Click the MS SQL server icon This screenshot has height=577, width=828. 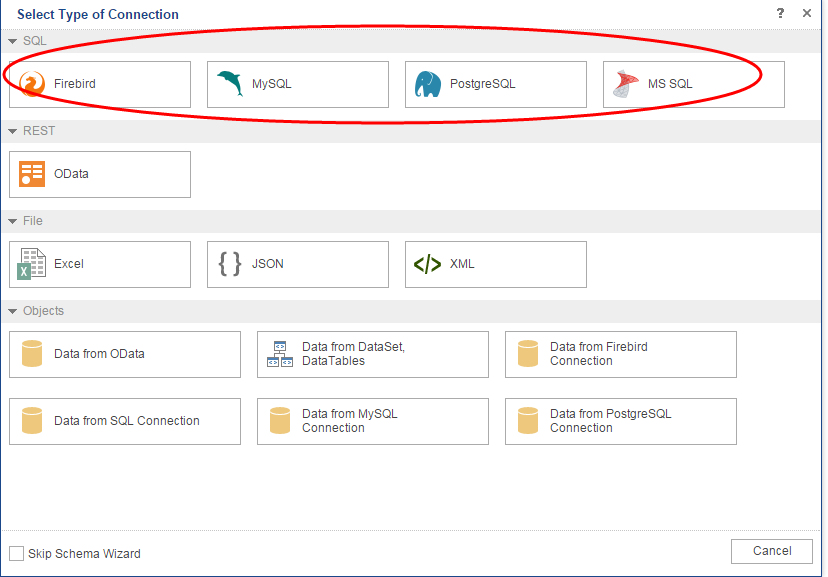coord(626,84)
